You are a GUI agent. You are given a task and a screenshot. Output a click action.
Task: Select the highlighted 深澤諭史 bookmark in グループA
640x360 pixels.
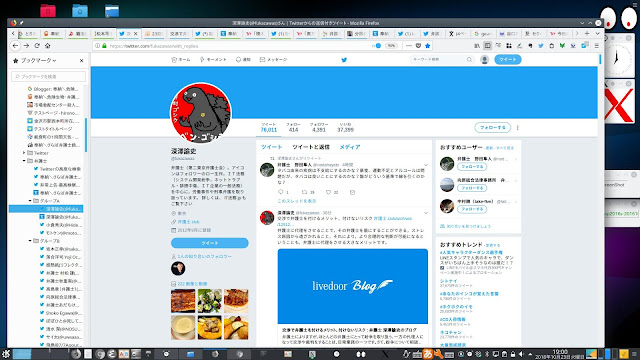pos(46,209)
